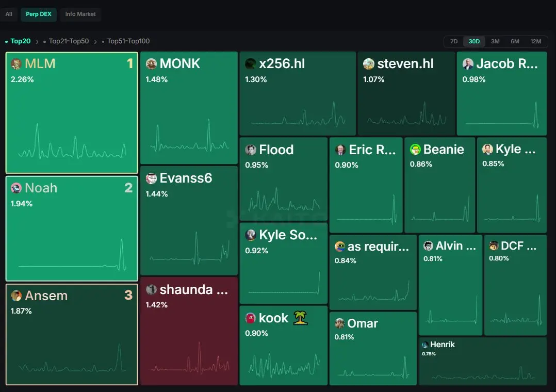Open the Henrik treemap tile
Screen dimensions: 556x392
tap(483, 361)
